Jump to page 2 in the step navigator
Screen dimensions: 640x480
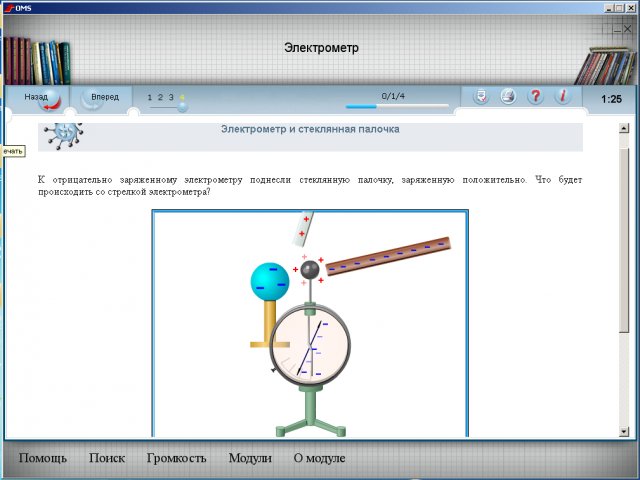160,97
